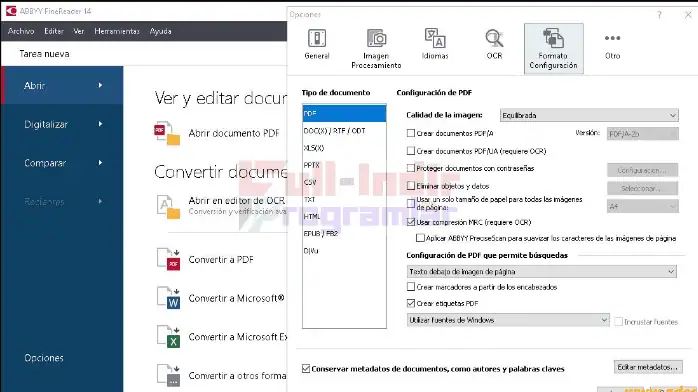Click the Tarea nueva tab
This screenshot has height=392, width=698.
click(44, 54)
